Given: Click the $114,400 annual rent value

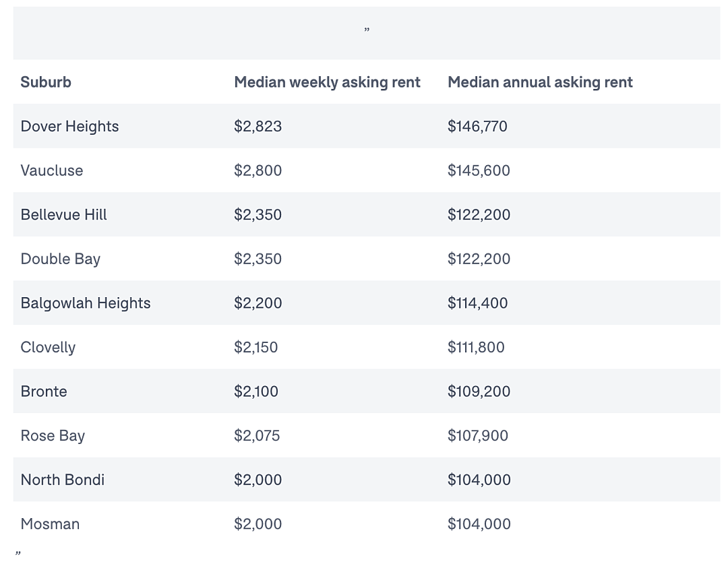Looking at the screenshot, I should (478, 303).
